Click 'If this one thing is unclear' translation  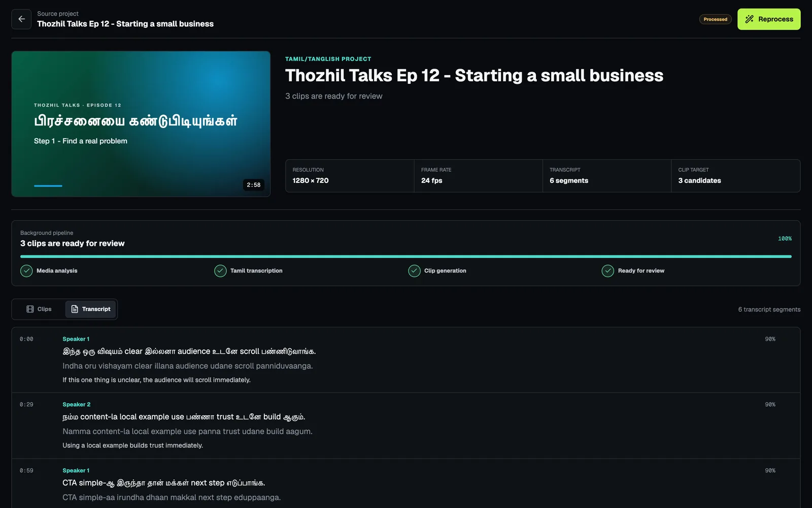(156, 380)
